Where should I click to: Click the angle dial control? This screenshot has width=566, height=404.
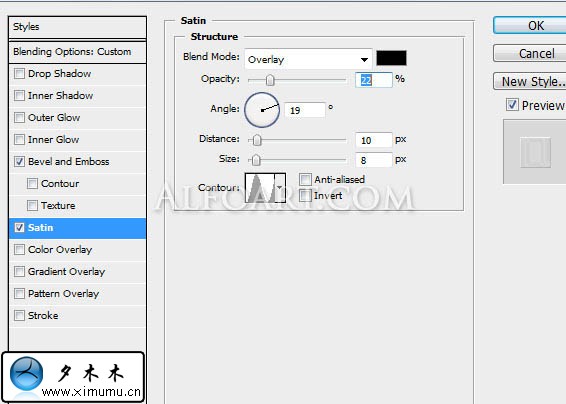pos(262,110)
